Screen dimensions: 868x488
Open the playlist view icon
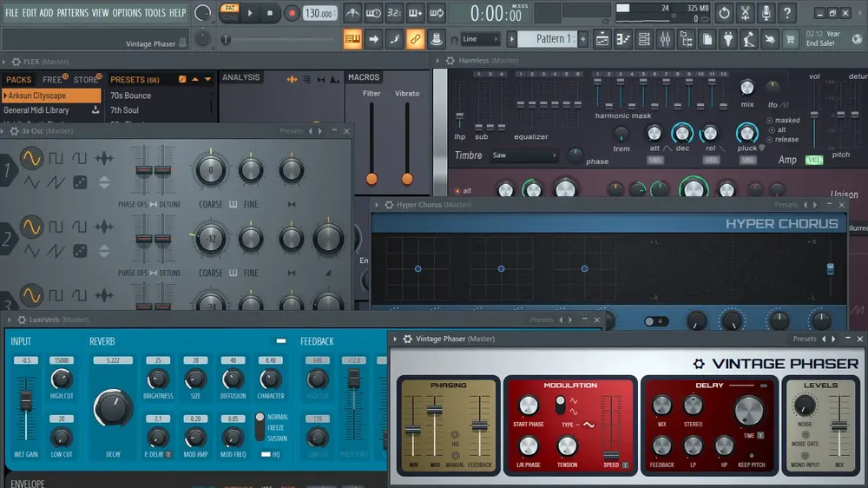(x=602, y=39)
